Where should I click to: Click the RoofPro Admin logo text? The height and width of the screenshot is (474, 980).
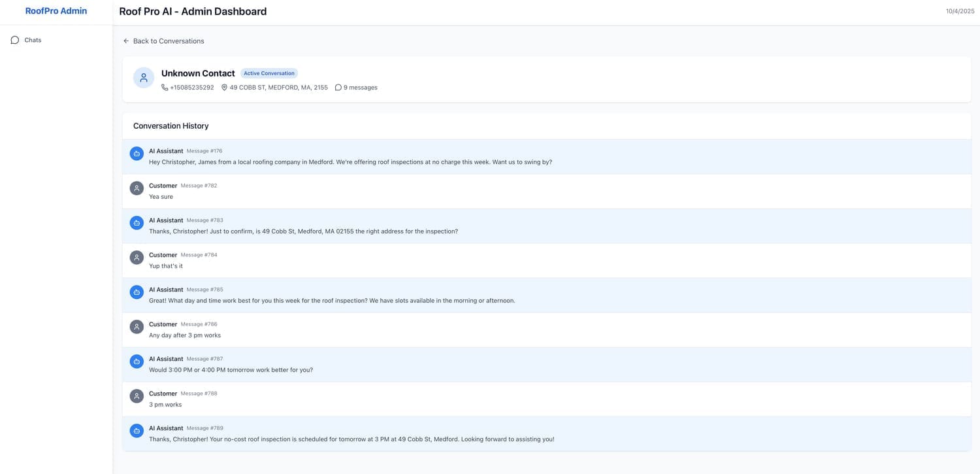tap(56, 11)
